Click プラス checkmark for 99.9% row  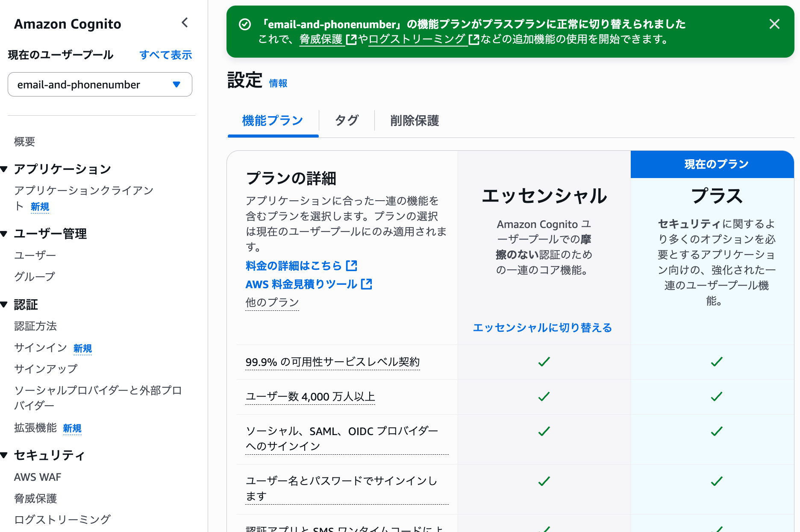717,362
